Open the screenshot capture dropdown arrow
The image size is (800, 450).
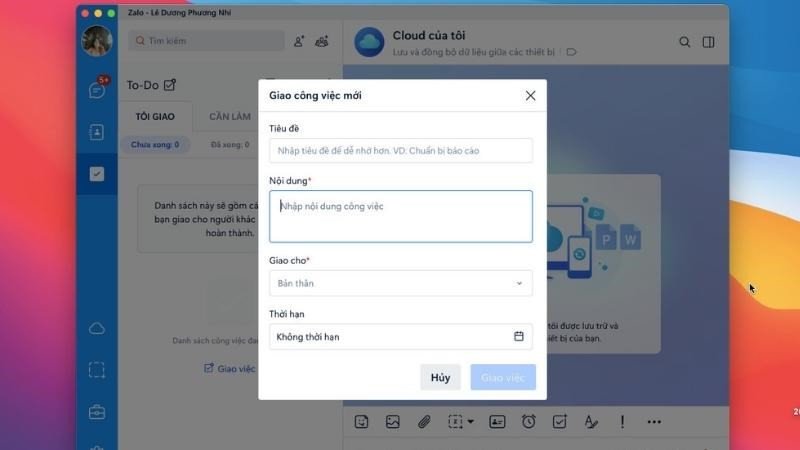(x=470, y=422)
